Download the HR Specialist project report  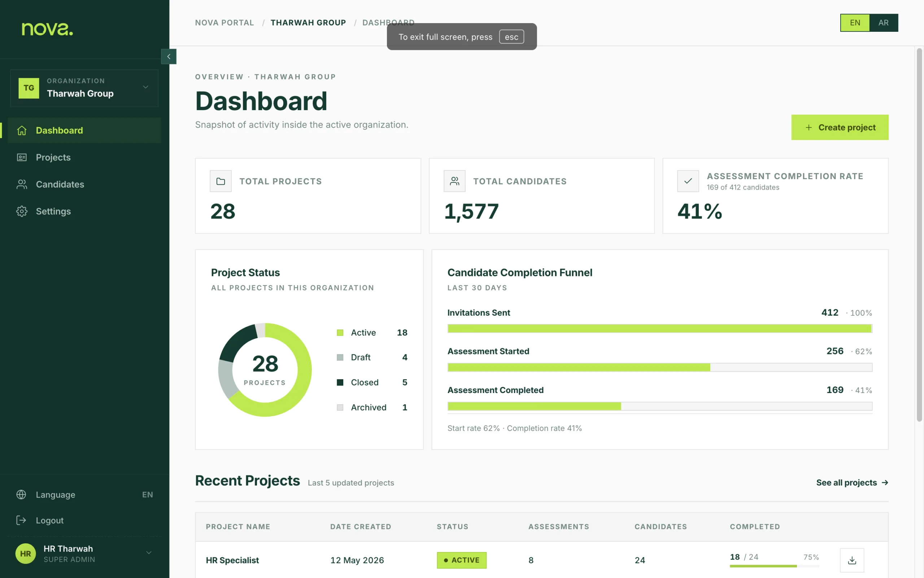coord(852,560)
